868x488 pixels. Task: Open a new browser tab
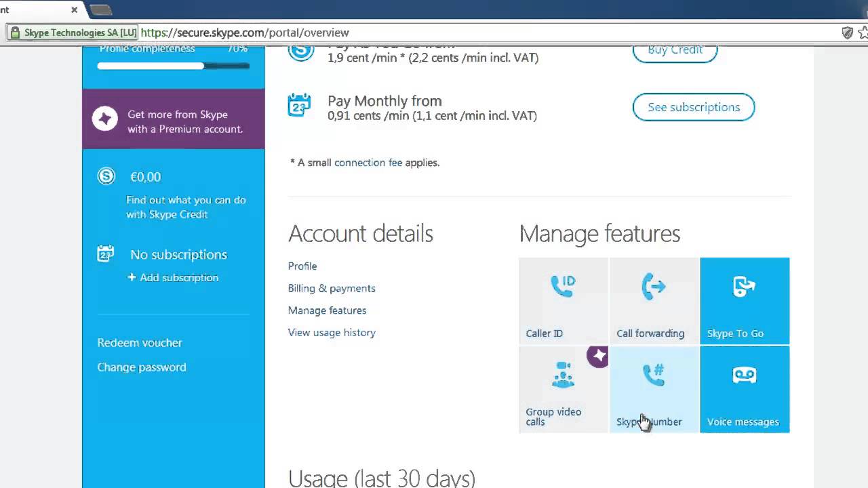(100, 9)
